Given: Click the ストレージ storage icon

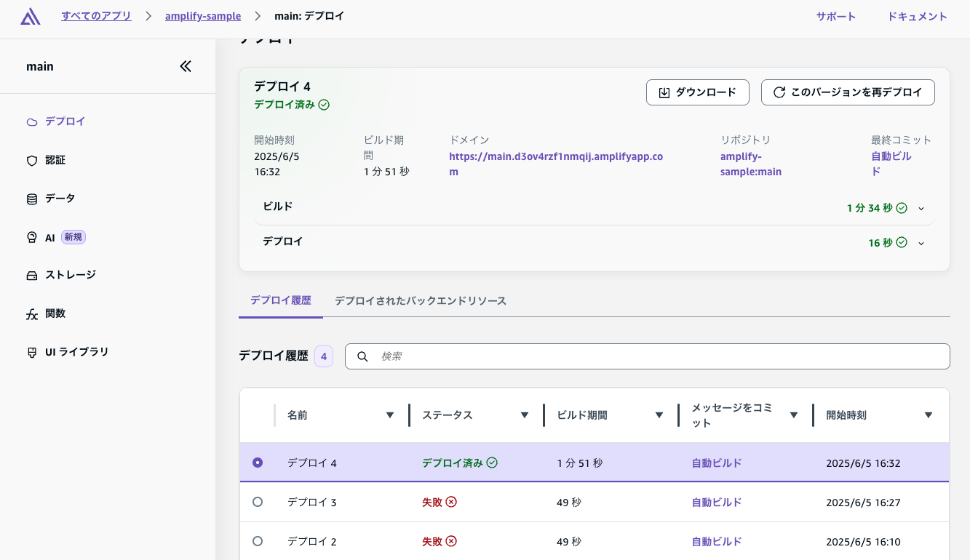Looking at the screenshot, I should [x=32, y=276].
